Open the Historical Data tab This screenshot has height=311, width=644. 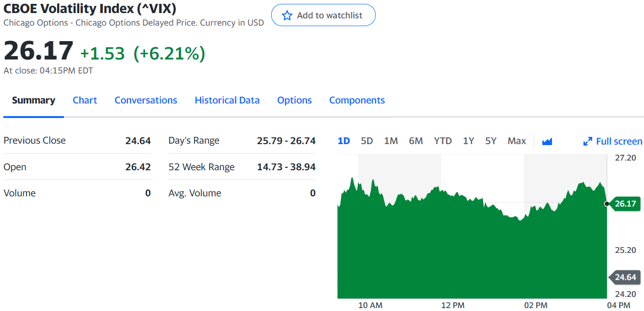tap(227, 100)
